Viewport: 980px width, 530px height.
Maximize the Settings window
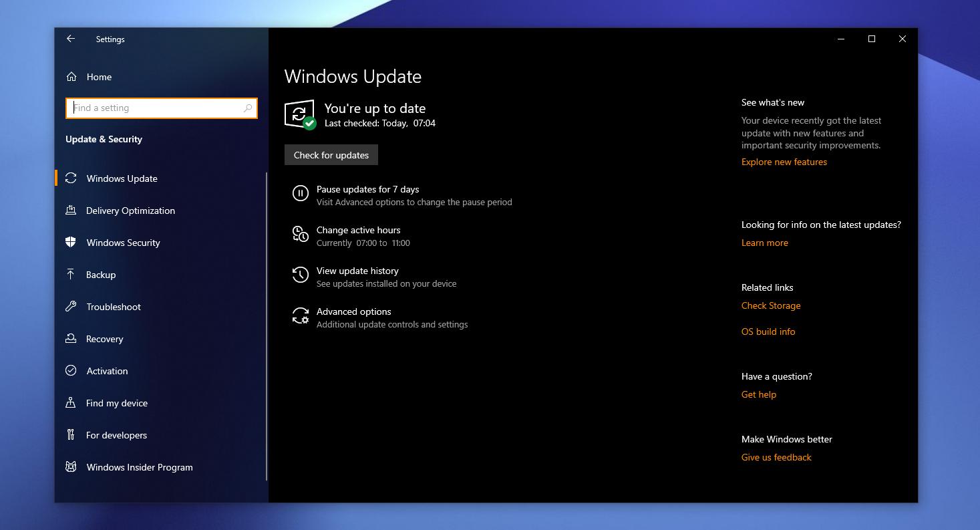(872, 39)
